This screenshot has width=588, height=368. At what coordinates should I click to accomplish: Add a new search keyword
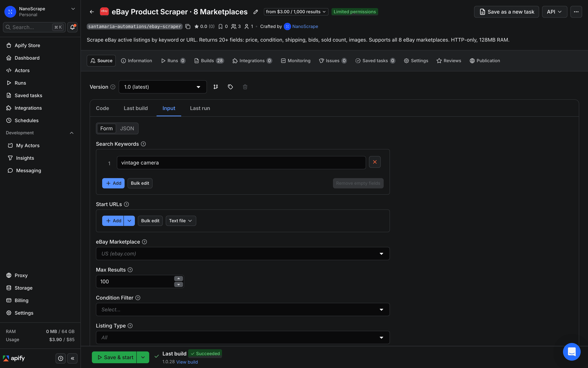113,183
